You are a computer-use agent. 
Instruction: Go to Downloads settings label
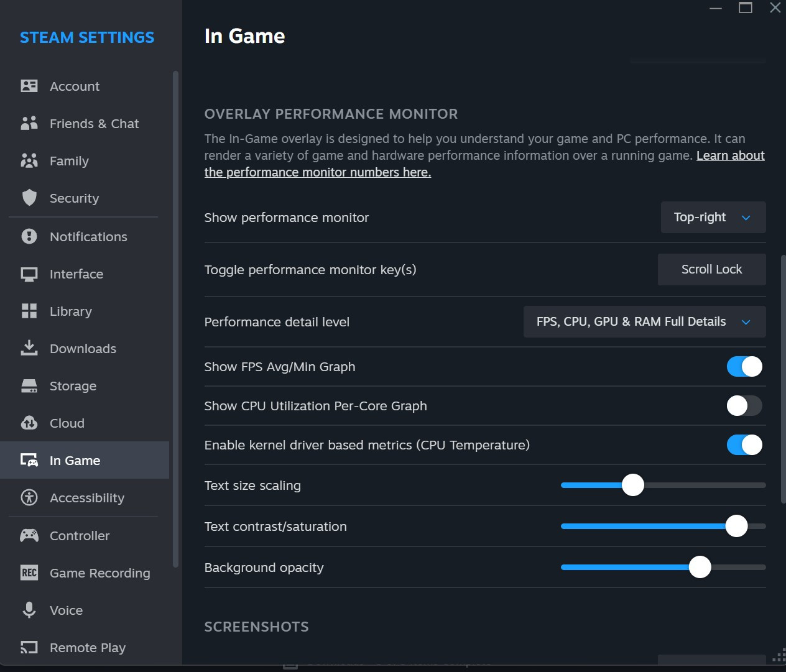(83, 349)
